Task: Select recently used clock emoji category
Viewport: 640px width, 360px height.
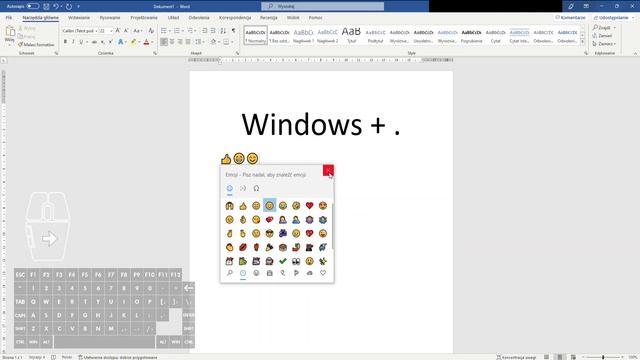Action: pyautogui.click(x=243, y=273)
